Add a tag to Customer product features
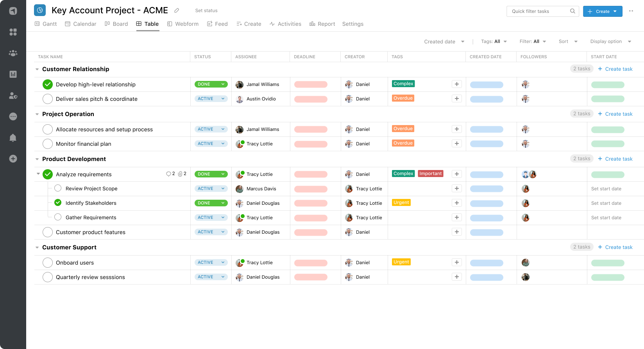644x349 pixels. (x=457, y=232)
